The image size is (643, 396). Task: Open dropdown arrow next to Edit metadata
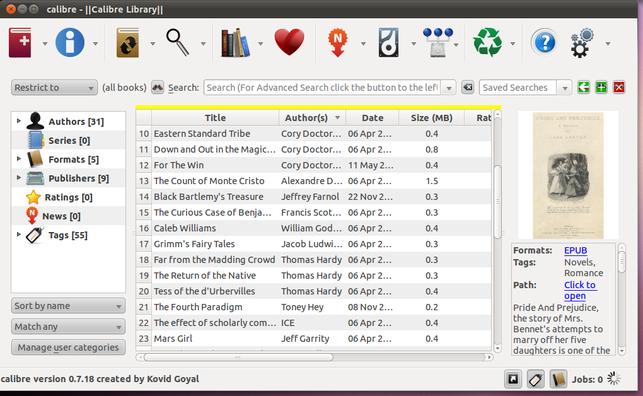95,43
